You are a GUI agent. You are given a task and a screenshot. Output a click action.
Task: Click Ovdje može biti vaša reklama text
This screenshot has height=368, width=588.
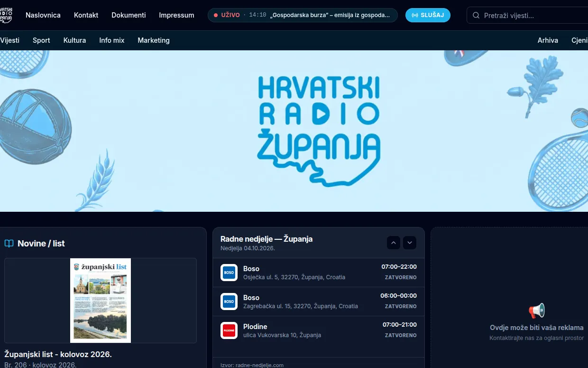[537, 328]
